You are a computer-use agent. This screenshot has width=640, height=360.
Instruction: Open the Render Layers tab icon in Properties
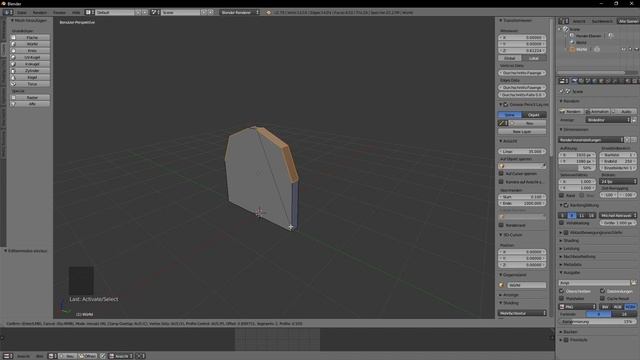tap(581, 81)
